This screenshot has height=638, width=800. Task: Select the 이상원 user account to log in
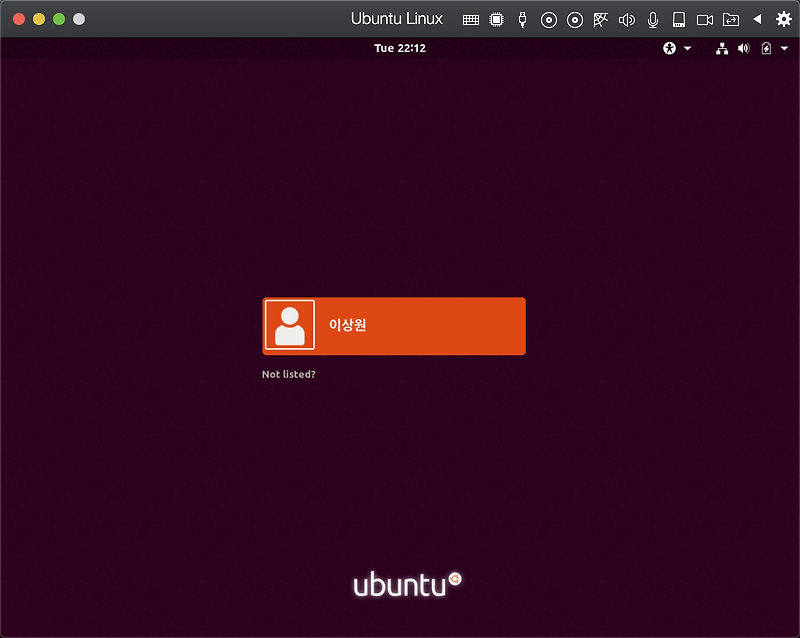pyautogui.click(x=393, y=325)
